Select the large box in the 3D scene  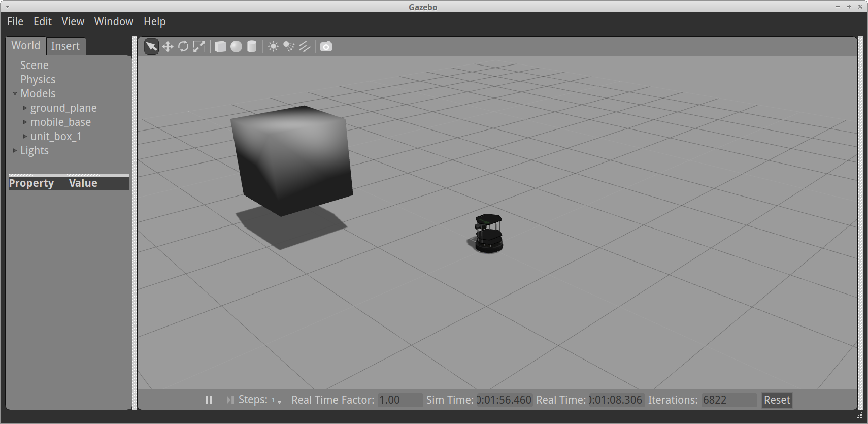291,160
